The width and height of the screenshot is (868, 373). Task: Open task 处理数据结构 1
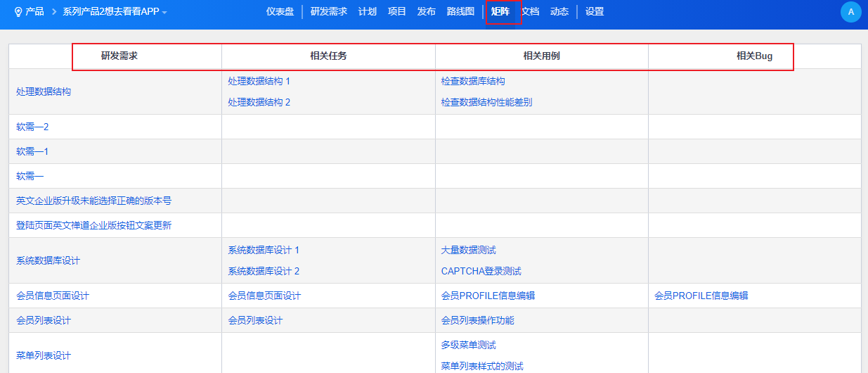[x=259, y=81]
